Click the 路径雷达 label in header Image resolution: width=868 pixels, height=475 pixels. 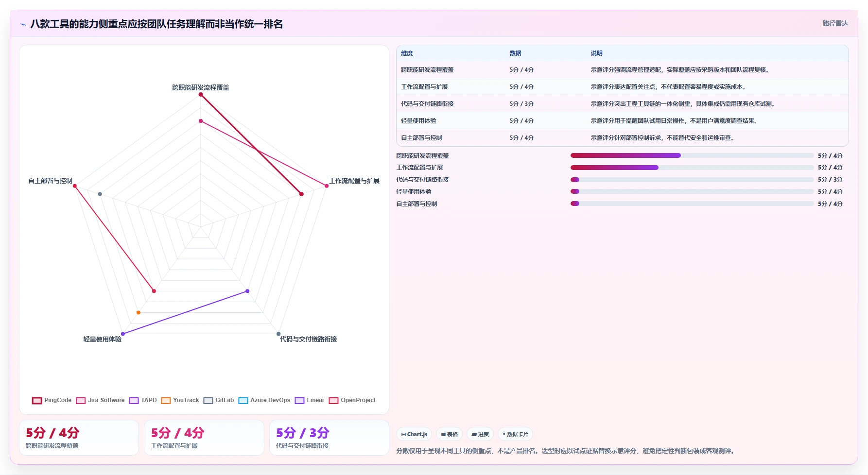click(x=835, y=23)
